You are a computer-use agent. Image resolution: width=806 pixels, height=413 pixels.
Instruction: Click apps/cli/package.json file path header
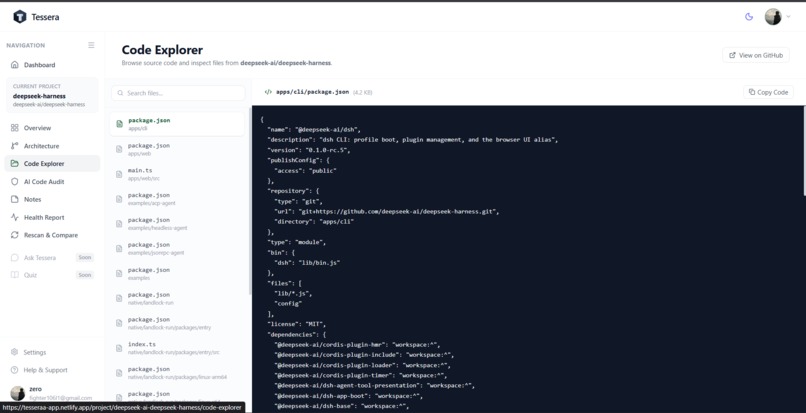click(313, 92)
